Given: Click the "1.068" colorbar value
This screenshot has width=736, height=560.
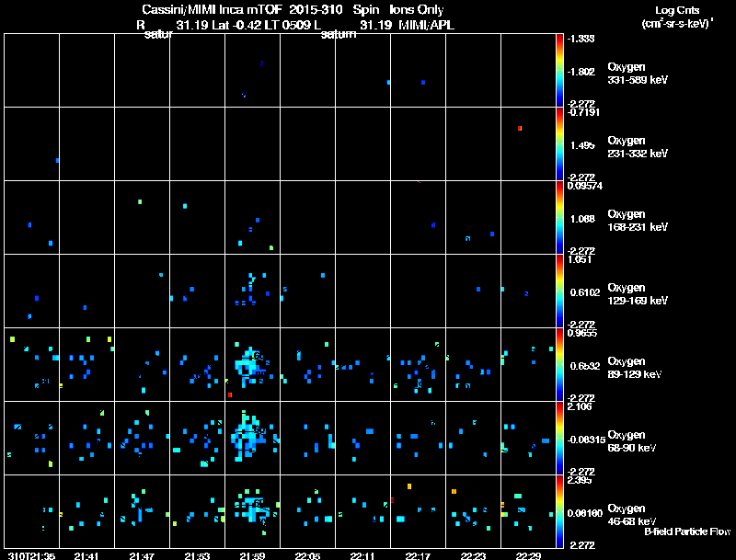Looking at the screenshot, I should pos(582,219).
